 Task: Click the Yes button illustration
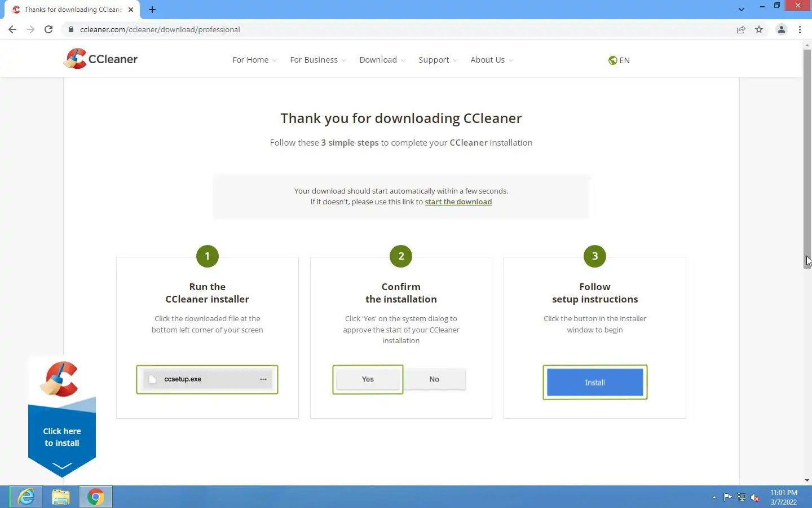tap(368, 379)
